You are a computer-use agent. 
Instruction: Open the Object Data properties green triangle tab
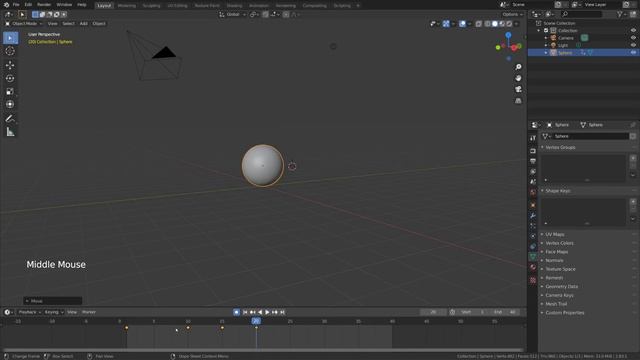click(x=533, y=256)
